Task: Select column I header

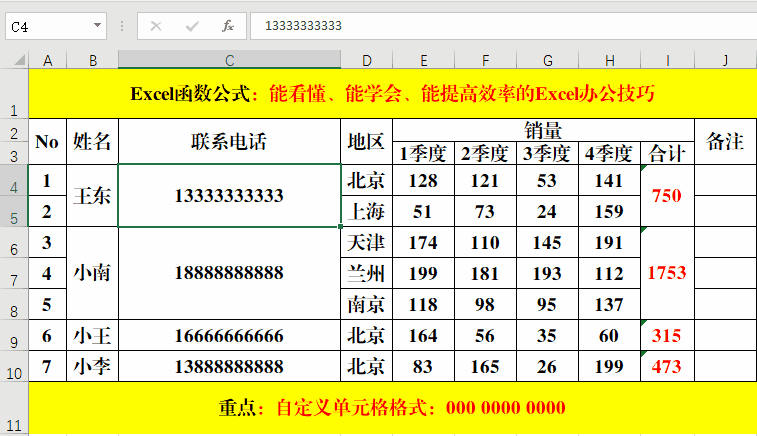Action: point(667,60)
